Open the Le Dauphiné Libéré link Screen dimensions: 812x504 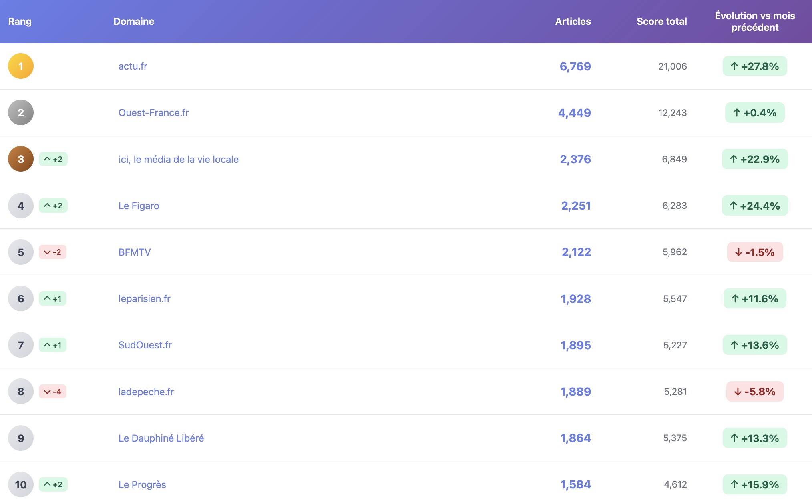tap(161, 438)
